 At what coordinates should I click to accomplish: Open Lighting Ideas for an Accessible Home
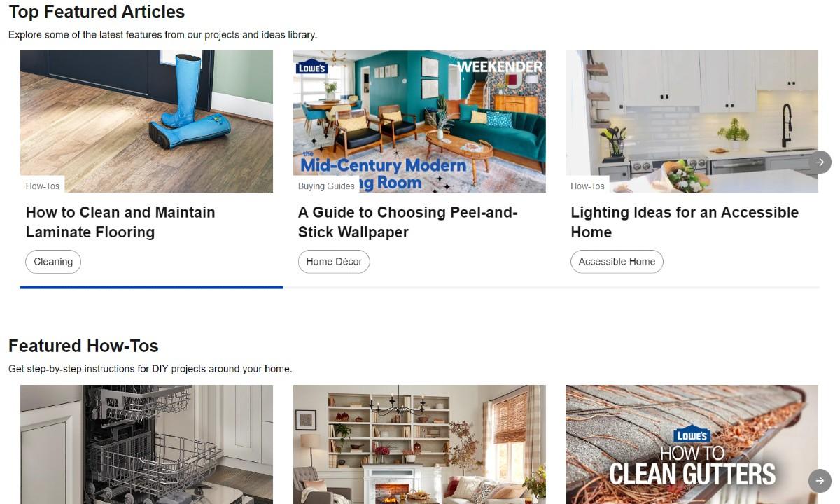tap(685, 222)
